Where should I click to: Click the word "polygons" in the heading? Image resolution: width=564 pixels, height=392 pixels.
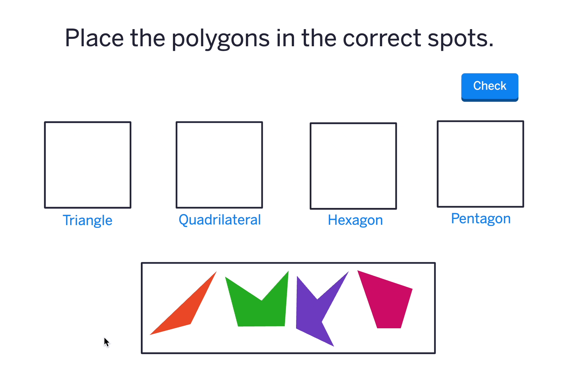click(x=220, y=39)
